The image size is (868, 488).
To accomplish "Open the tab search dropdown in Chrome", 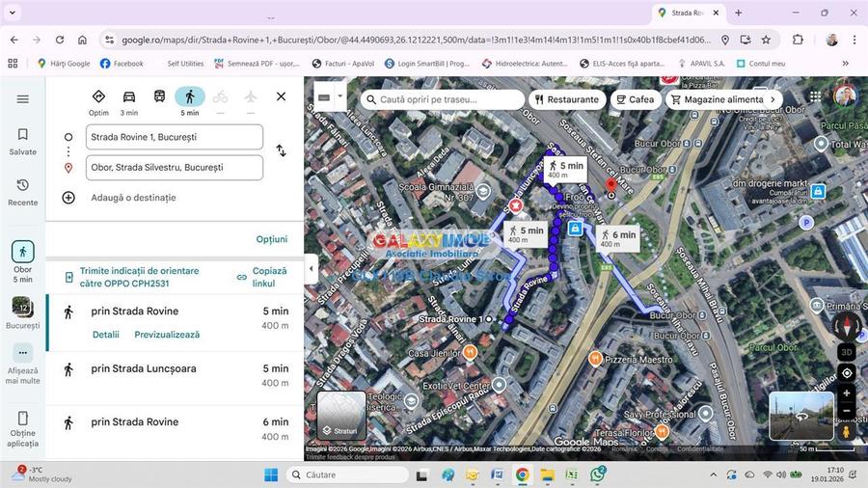I will [13, 13].
